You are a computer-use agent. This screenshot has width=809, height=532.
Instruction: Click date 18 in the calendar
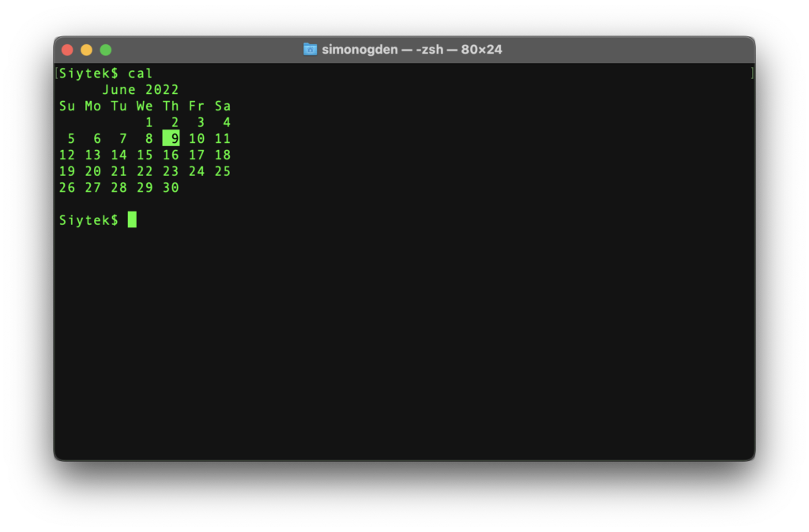(x=222, y=155)
